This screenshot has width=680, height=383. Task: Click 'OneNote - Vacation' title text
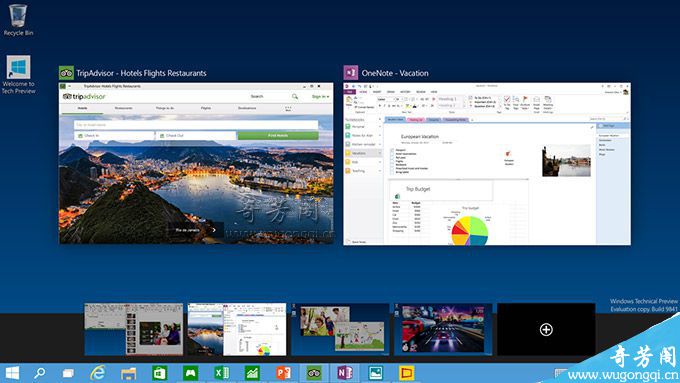tap(395, 73)
